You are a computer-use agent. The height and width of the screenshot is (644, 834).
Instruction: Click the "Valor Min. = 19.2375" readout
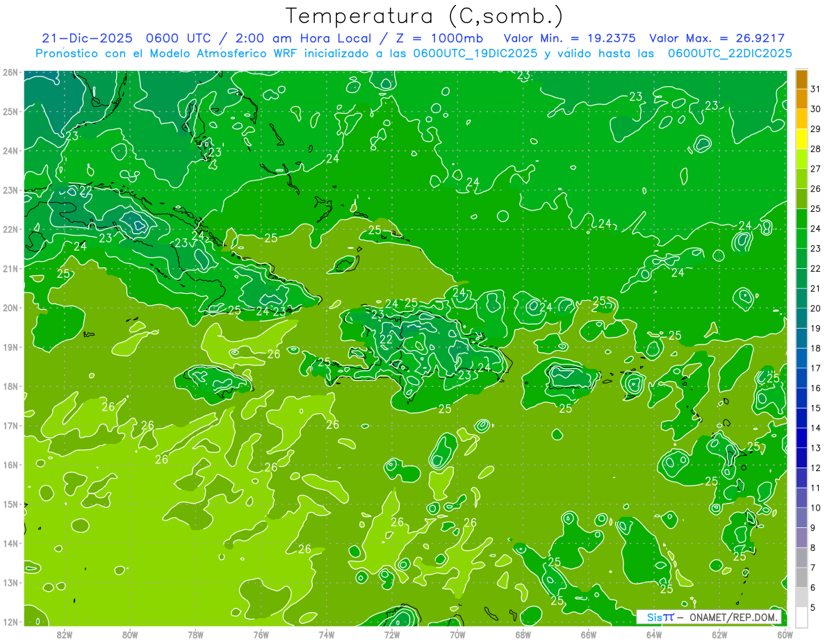click(x=571, y=38)
